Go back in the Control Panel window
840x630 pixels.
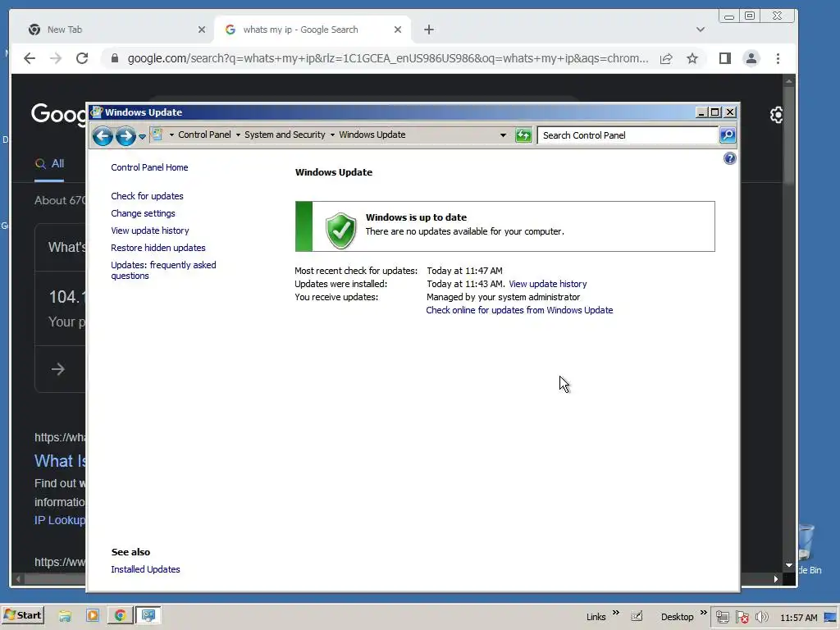point(103,136)
